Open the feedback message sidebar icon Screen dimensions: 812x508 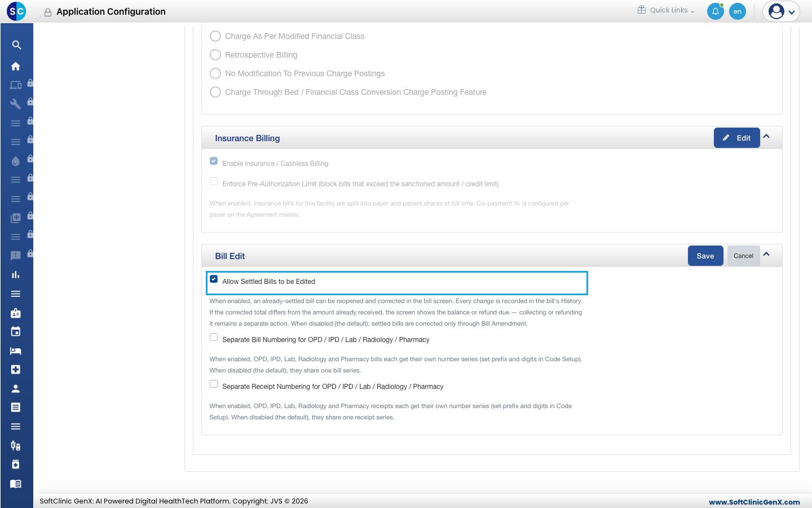click(x=16, y=256)
